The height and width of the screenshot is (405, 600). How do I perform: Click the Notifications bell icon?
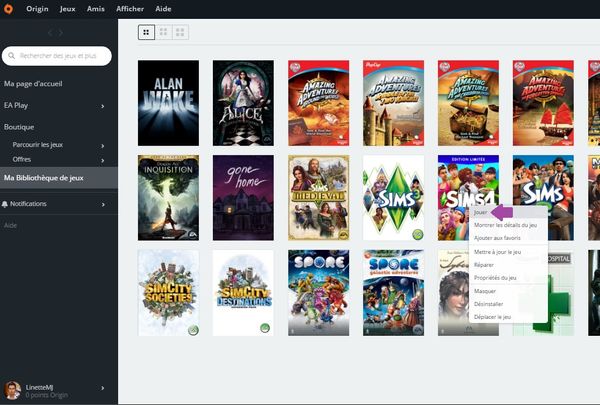5,204
